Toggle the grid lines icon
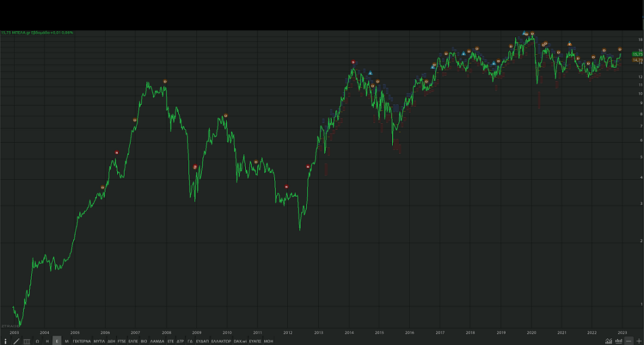Screen dimensions: 644x345 (26, 342)
